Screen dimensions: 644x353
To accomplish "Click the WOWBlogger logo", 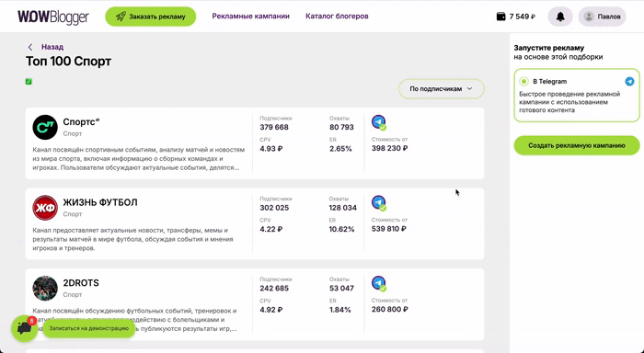I will [x=53, y=17].
